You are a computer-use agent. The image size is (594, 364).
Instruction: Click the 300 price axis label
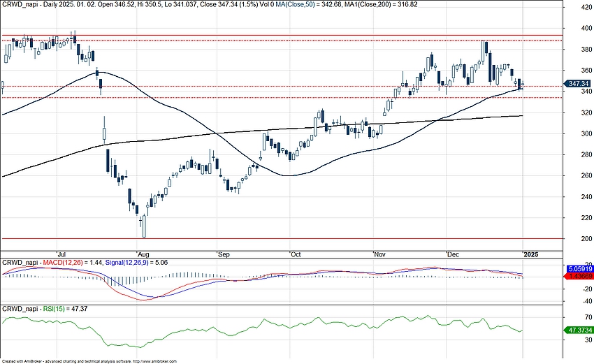click(x=586, y=133)
